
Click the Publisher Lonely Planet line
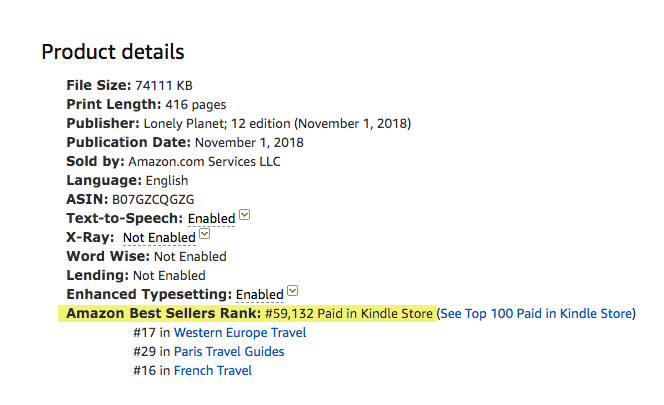(x=239, y=124)
